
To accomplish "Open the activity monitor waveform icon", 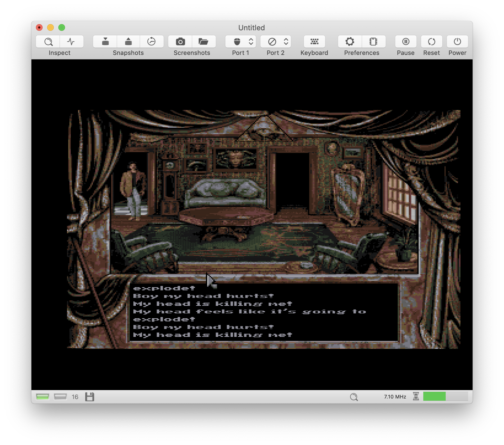I will pyautogui.click(x=71, y=42).
